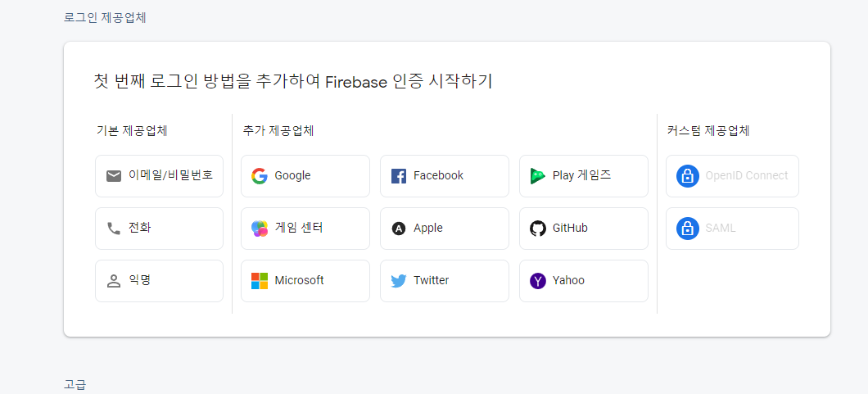Click the OpenID Connect lock icon
This screenshot has width=868, height=394.
point(688,176)
